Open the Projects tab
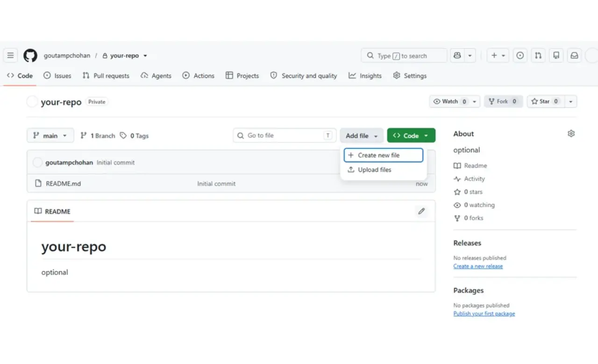Viewport: 598px width, 364px height. 242,76
